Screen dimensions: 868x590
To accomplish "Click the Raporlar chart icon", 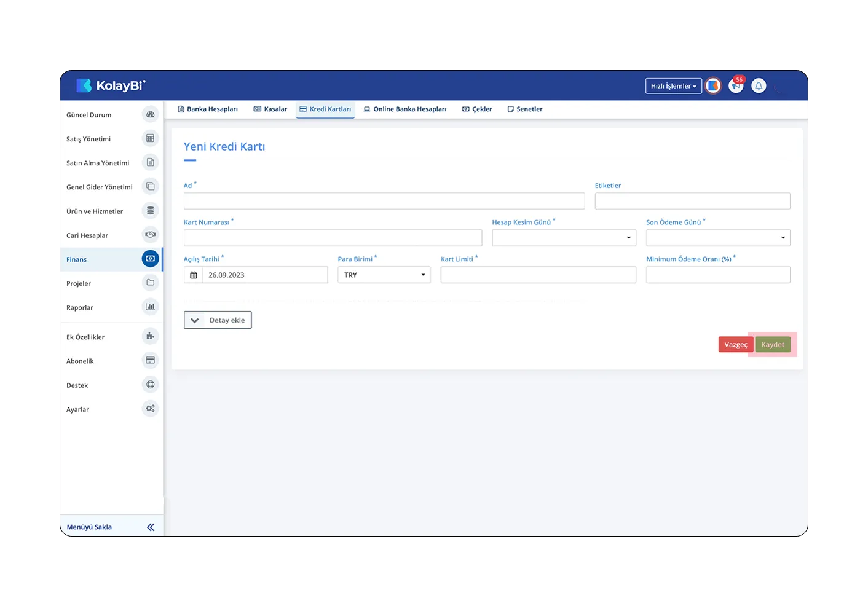I will 150,307.
